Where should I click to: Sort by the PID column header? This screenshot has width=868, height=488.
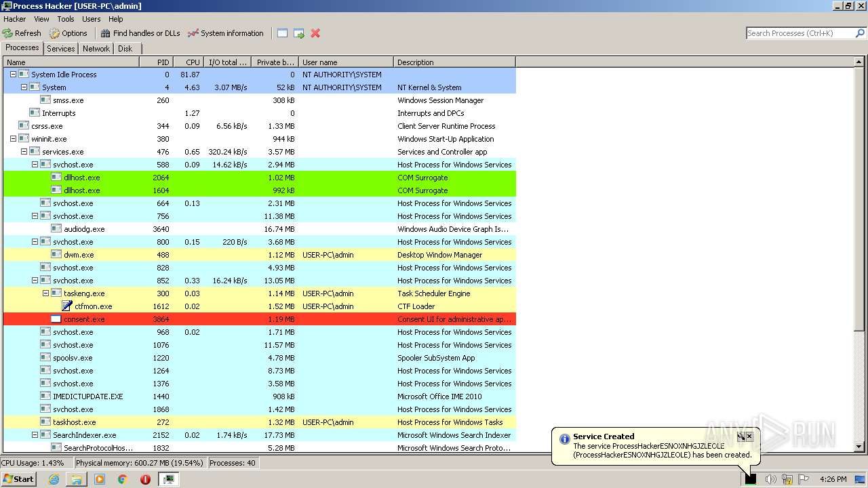tap(156, 62)
